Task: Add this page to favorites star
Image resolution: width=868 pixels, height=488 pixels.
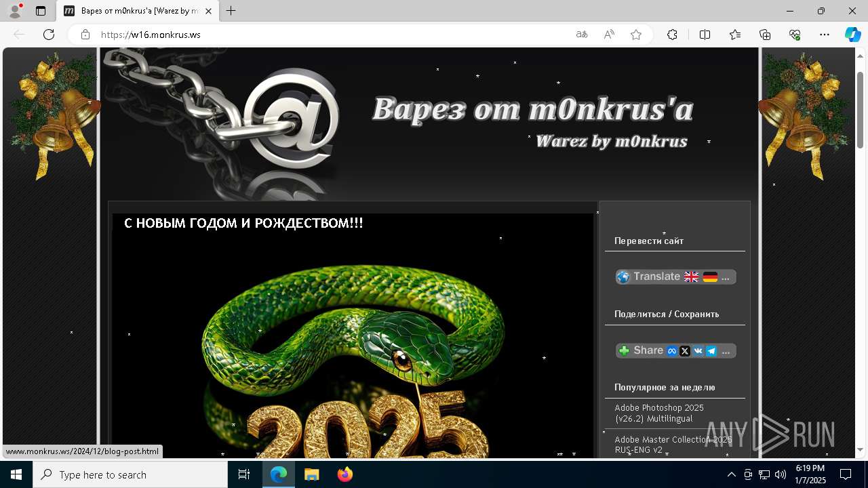Action: coord(636,35)
